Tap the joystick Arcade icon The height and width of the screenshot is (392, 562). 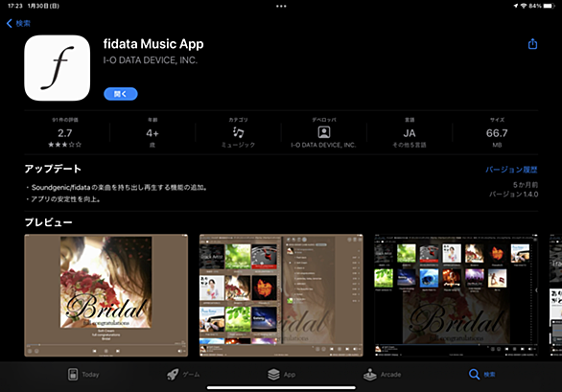tap(369, 375)
